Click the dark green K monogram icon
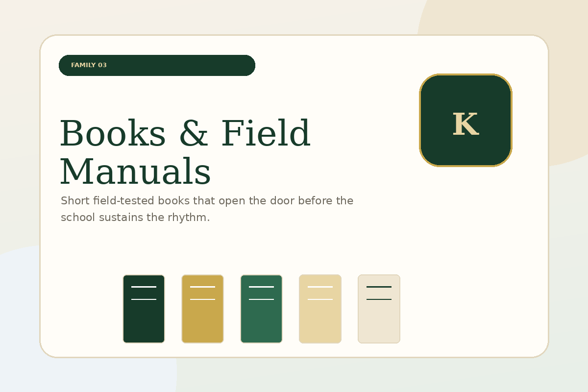The image size is (588, 392). [x=465, y=120]
